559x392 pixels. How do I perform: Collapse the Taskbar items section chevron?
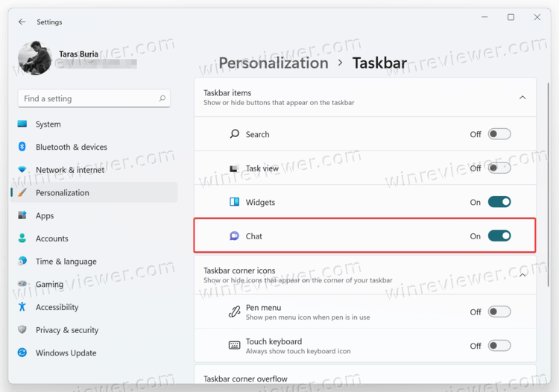522,98
